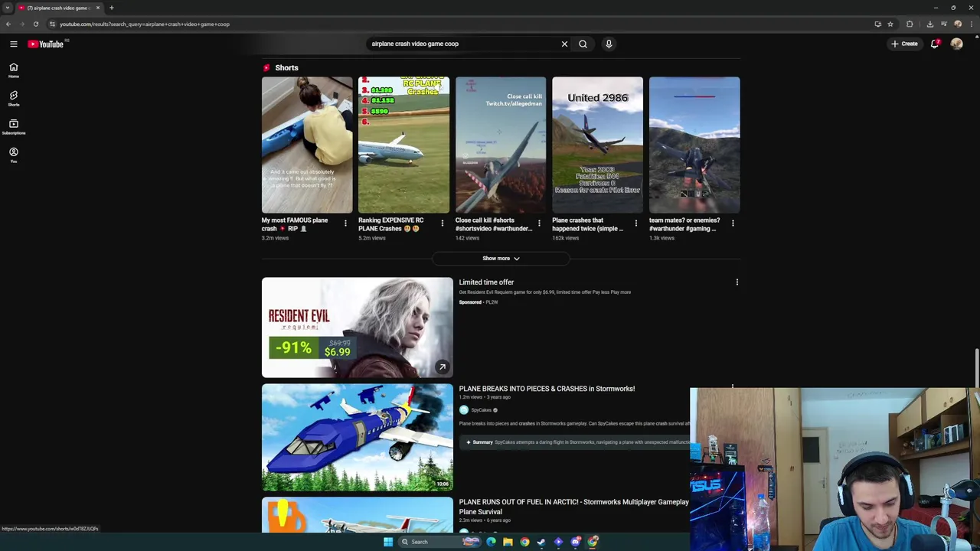The height and width of the screenshot is (551, 980).
Task: Click the ad external link arrow icon
Action: point(442,367)
